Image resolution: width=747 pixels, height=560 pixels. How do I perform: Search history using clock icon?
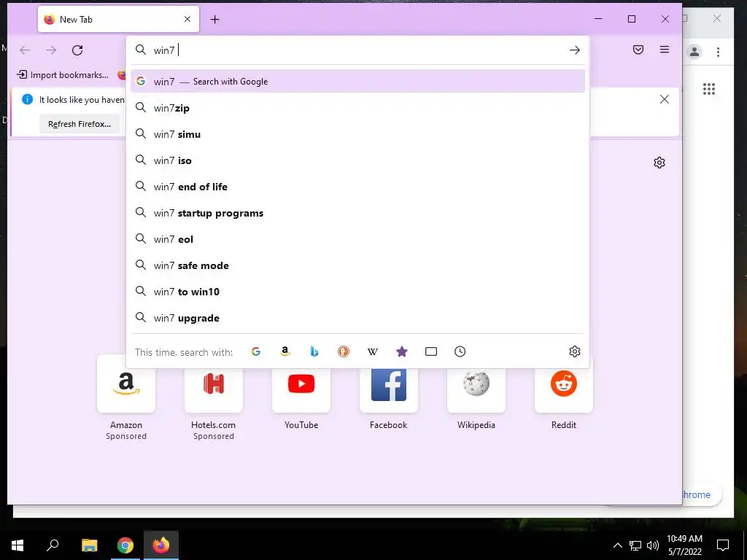click(460, 351)
